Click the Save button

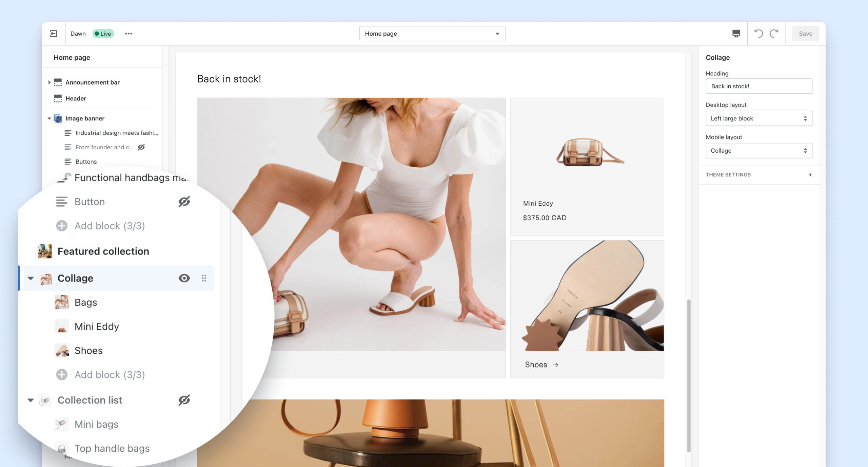point(806,33)
